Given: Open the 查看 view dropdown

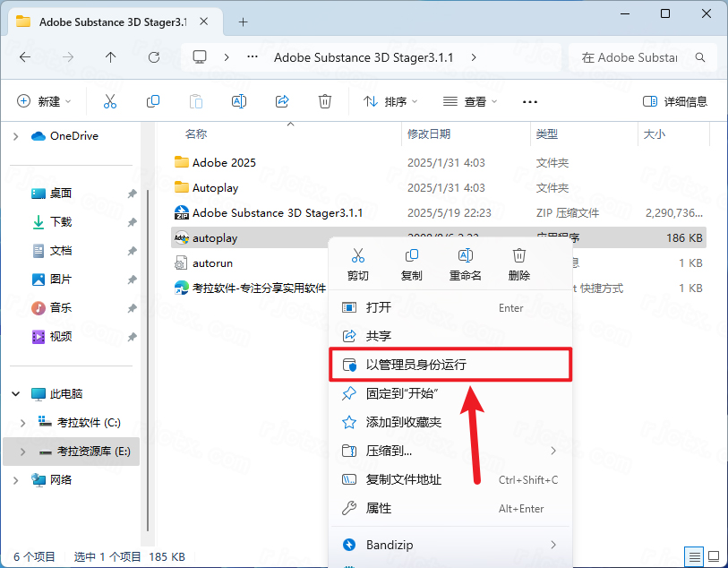Looking at the screenshot, I should pos(469,100).
